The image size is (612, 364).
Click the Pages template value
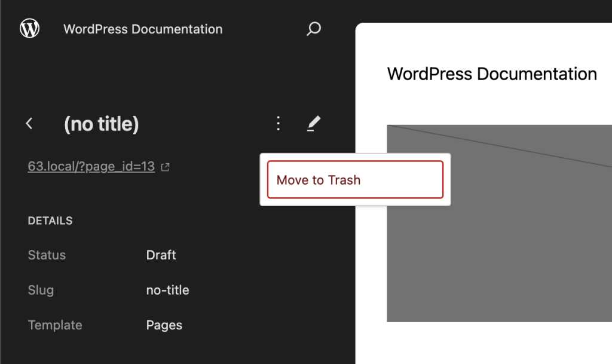pos(164,325)
